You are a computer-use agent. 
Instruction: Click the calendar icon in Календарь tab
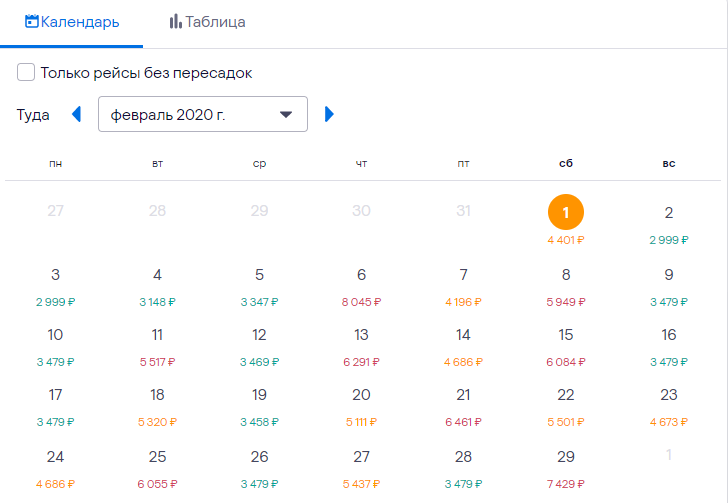(32, 21)
